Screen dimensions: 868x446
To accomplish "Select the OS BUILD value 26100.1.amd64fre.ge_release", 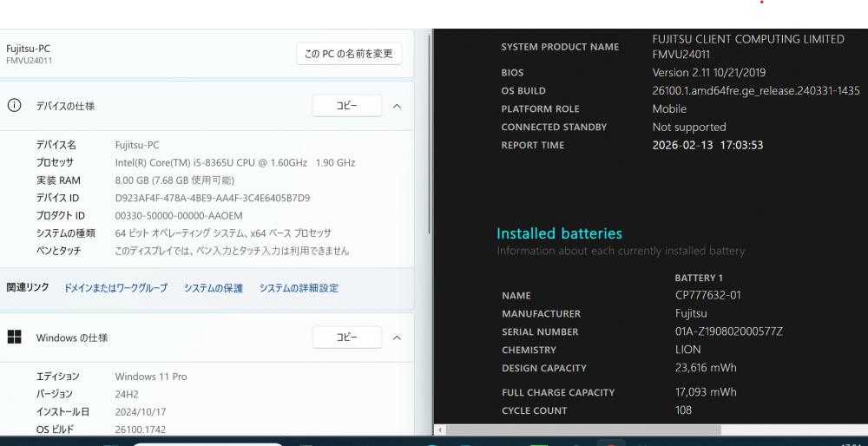I will [x=756, y=91].
